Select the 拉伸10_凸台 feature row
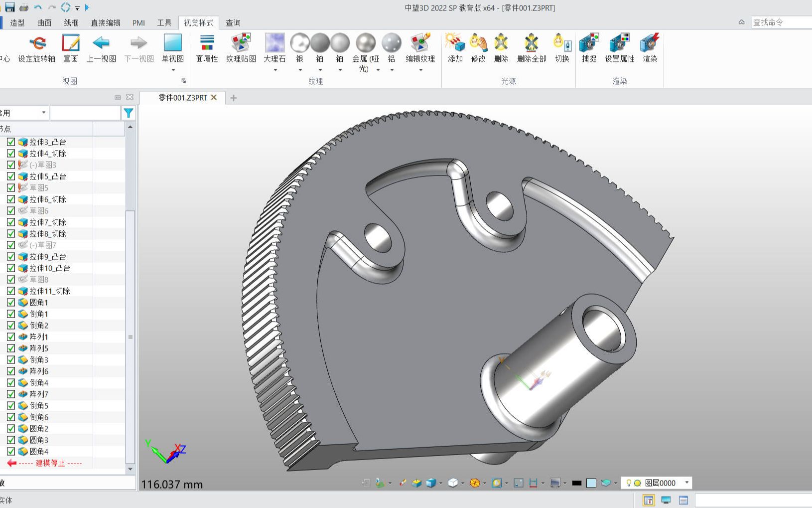The image size is (812, 508). pyautogui.click(x=50, y=268)
